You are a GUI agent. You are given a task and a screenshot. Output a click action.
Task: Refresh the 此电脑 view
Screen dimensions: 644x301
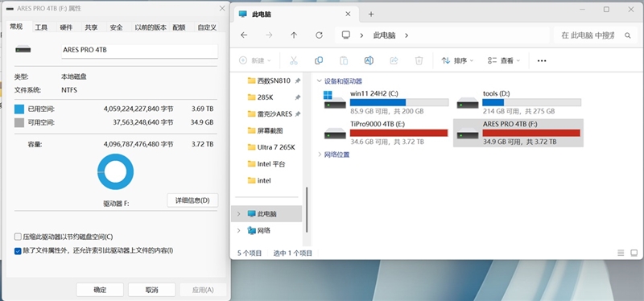319,35
